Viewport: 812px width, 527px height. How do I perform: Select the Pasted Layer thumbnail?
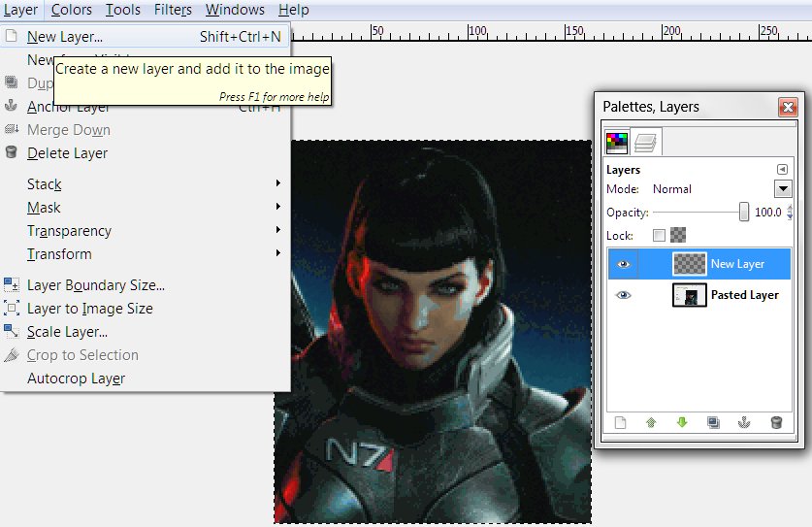pos(689,295)
